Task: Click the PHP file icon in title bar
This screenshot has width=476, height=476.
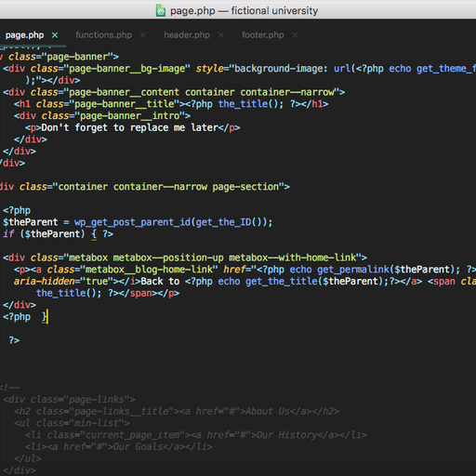Action: (161, 10)
